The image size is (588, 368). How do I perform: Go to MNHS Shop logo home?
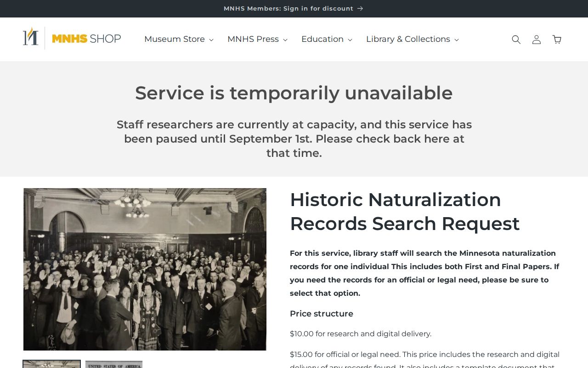click(72, 38)
